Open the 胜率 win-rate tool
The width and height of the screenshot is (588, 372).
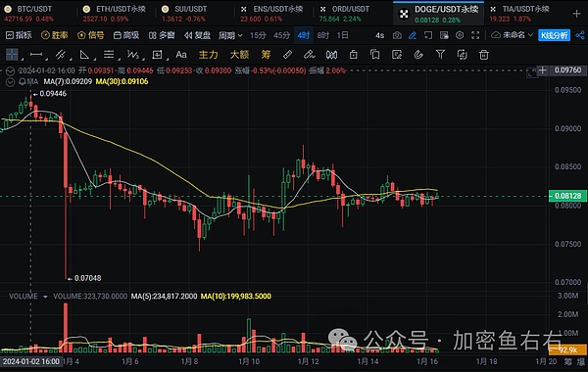click(55, 35)
